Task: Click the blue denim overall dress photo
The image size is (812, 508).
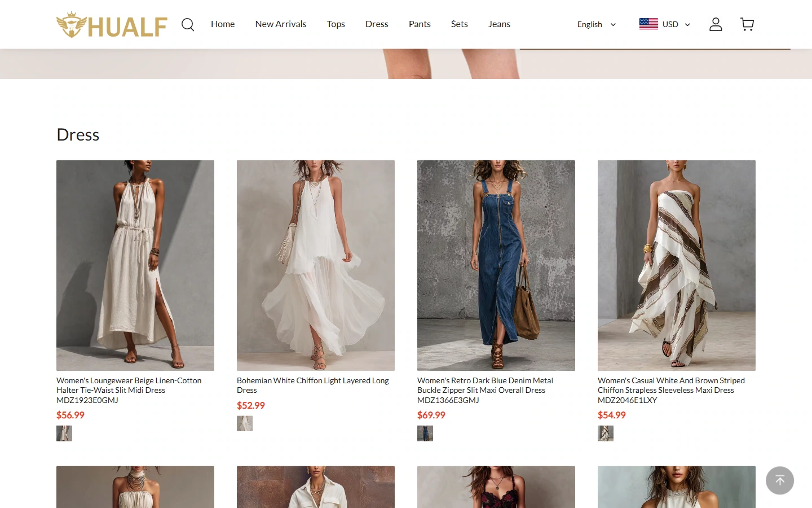Action: point(496,265)
